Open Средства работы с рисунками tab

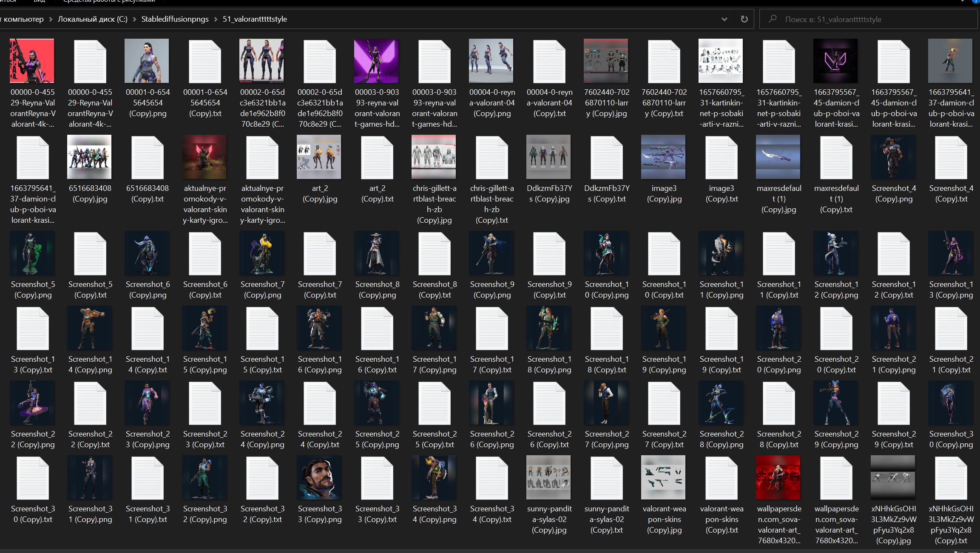(109, 1)
